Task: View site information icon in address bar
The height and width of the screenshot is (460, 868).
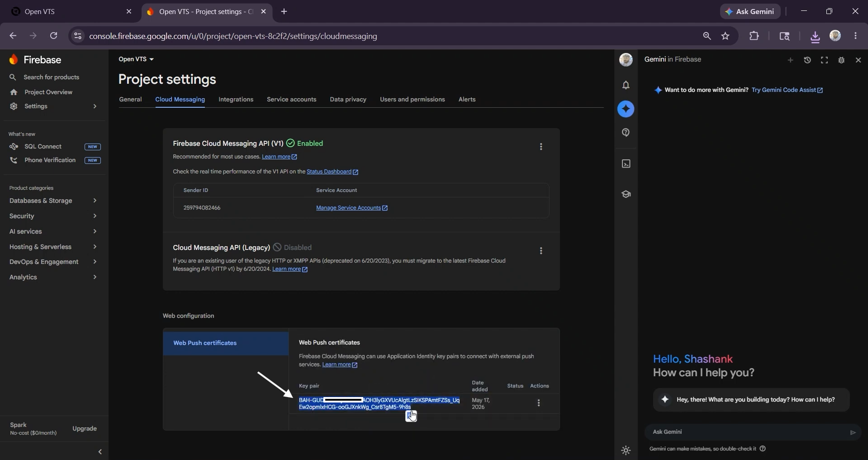Action: tap(78, 36)
